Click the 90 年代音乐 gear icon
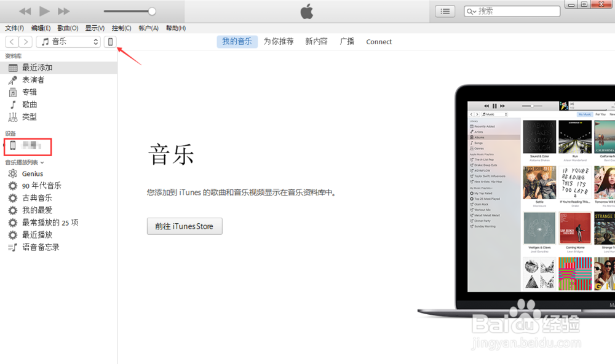 point(13,186)
